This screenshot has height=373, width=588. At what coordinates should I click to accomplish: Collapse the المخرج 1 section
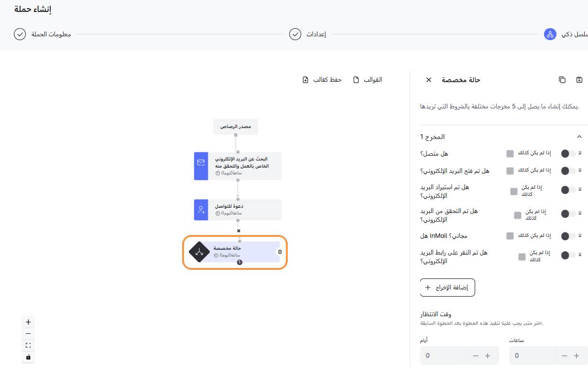(x=579, y=137)
